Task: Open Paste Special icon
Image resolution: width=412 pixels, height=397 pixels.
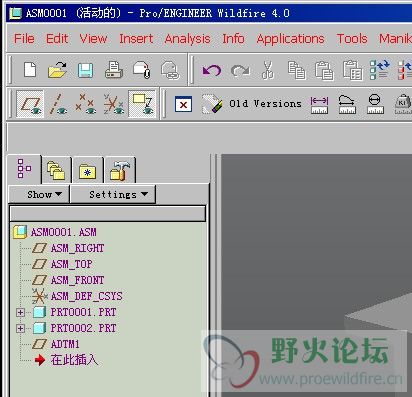Action: (x=352, y=70)
